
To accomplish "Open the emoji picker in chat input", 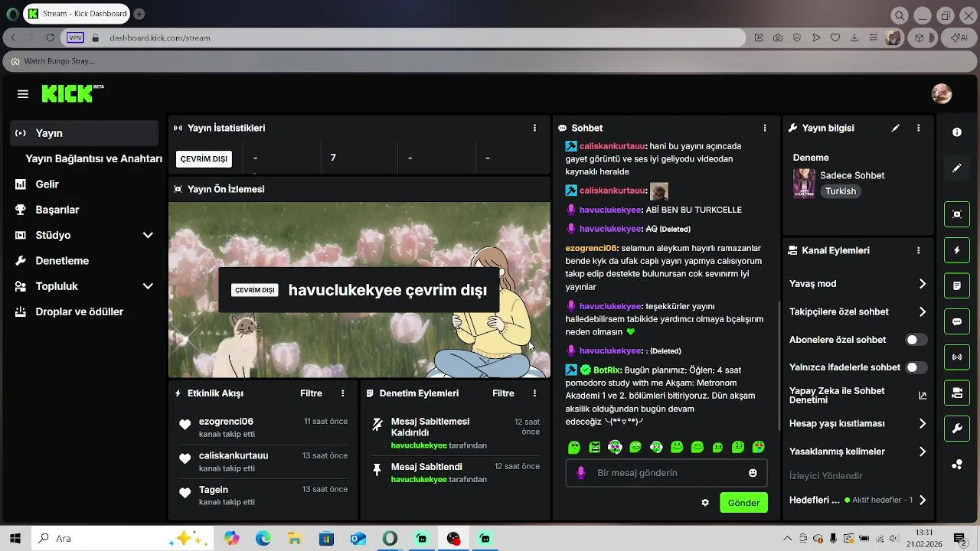I will point(753,473).
